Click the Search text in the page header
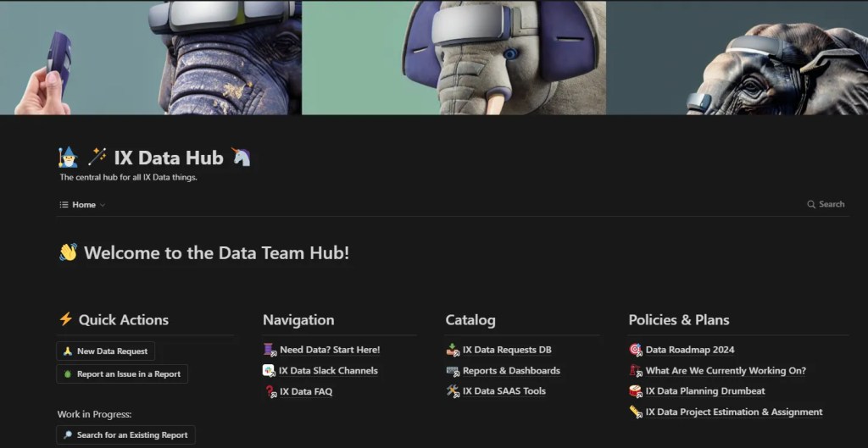This screenshot has height=448, width=868. pyautogui.click(x=831, y=204)
